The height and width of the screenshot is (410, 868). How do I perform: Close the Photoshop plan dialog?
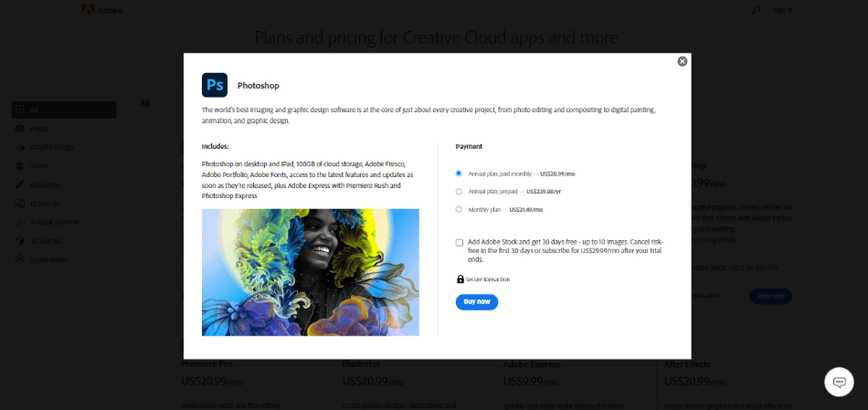(x=682, y=61)
